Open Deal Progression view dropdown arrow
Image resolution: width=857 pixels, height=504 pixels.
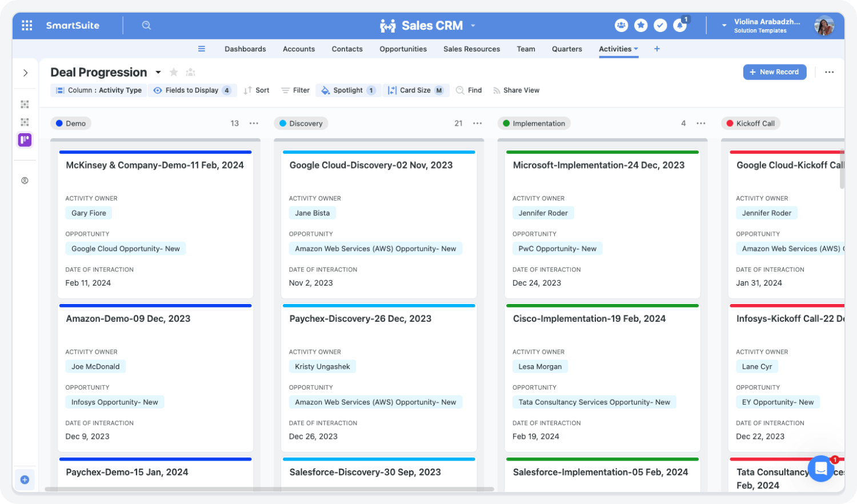pos(158,73)
